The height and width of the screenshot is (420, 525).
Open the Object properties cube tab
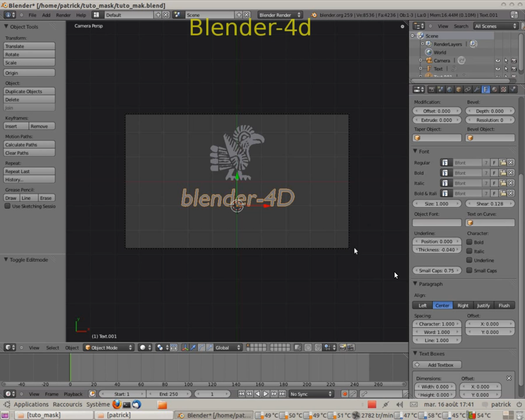[x=459, y=89]
